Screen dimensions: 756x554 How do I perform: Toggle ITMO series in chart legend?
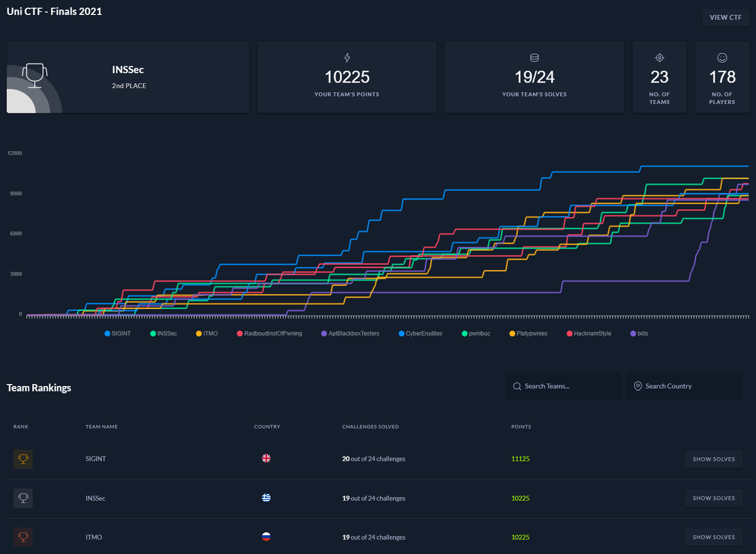coord(207,333)
